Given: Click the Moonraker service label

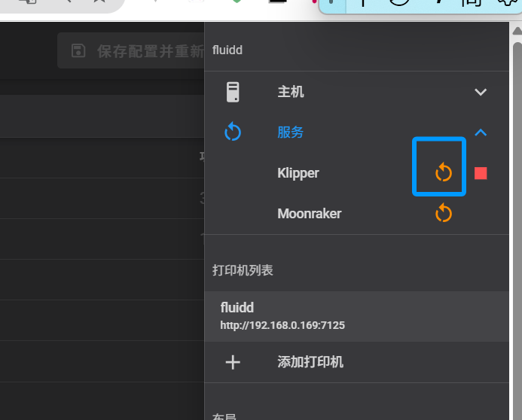Looking at the screenshot, I should [309, 214].
